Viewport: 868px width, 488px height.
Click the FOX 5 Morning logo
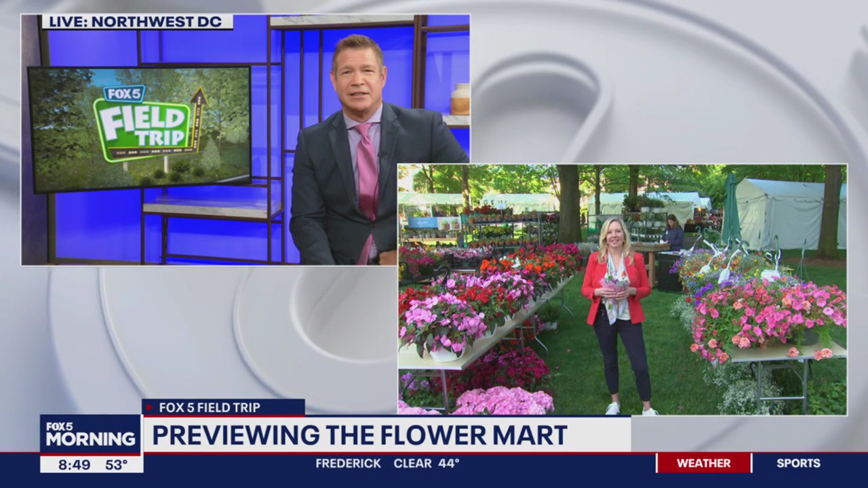pyautogui.click(x=90, y=434)
